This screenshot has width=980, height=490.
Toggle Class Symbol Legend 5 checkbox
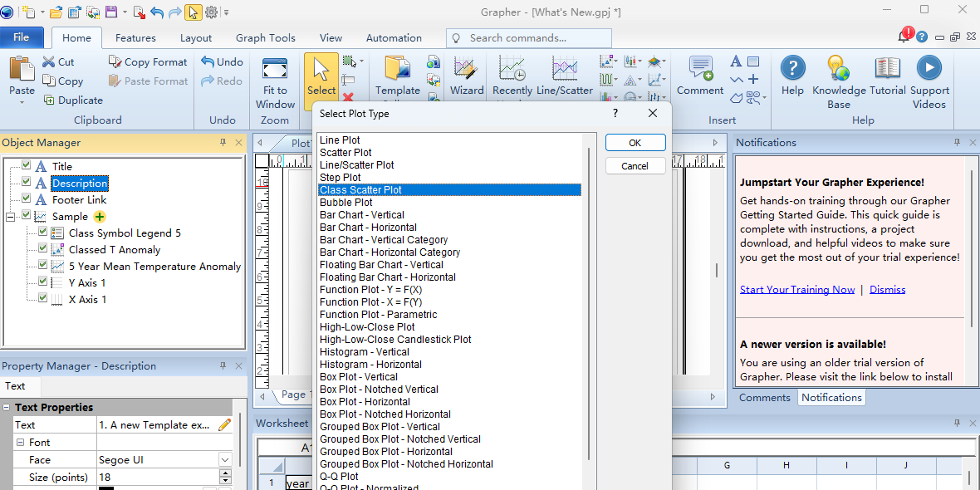(x=42, y=232)
